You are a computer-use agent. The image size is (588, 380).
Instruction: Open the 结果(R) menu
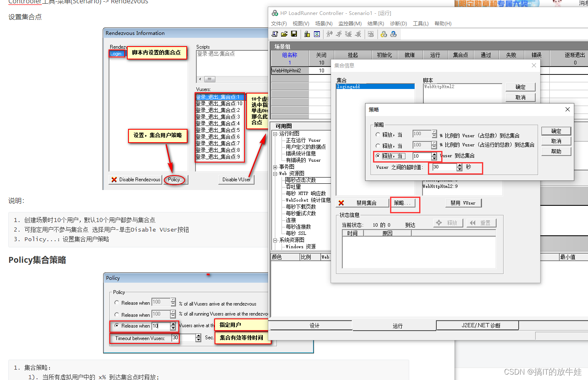pyautogui.click(x=376, y=24)
